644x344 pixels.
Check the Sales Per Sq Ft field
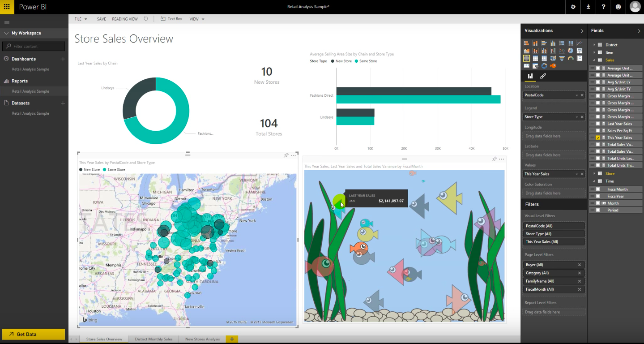(598, 131)
